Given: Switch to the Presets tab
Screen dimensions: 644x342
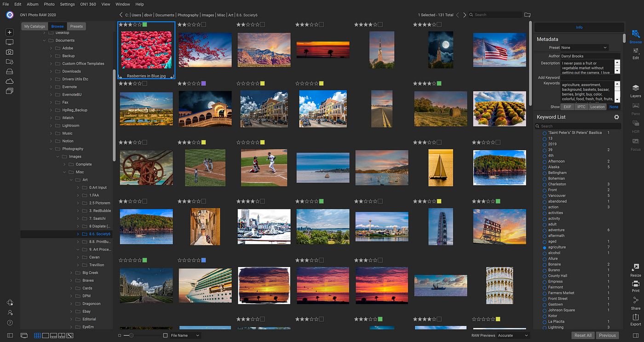Looking at the screenshot, I should (76, 26).
